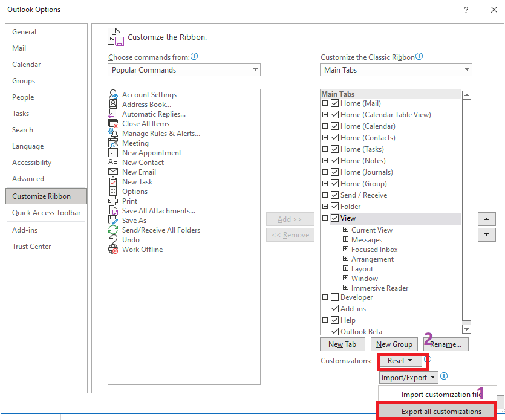Click the Rename button
This screenshot has height=420, width=505.
[446, 344]
